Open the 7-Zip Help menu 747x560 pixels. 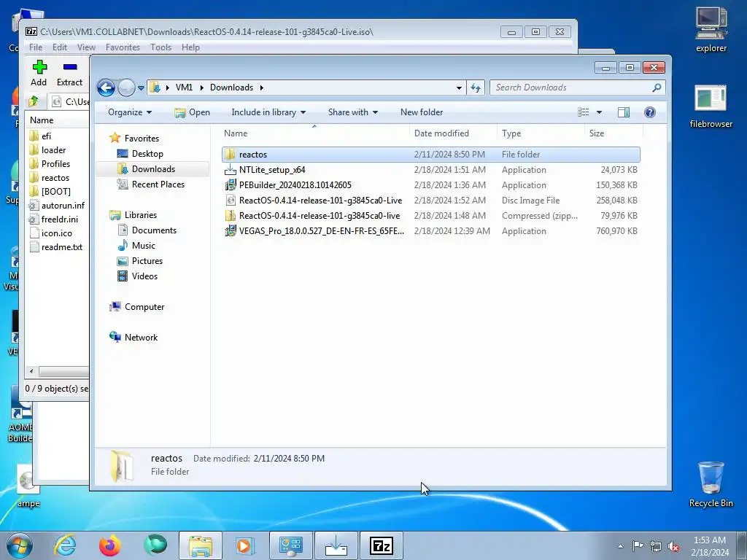(x=190, y=47)
